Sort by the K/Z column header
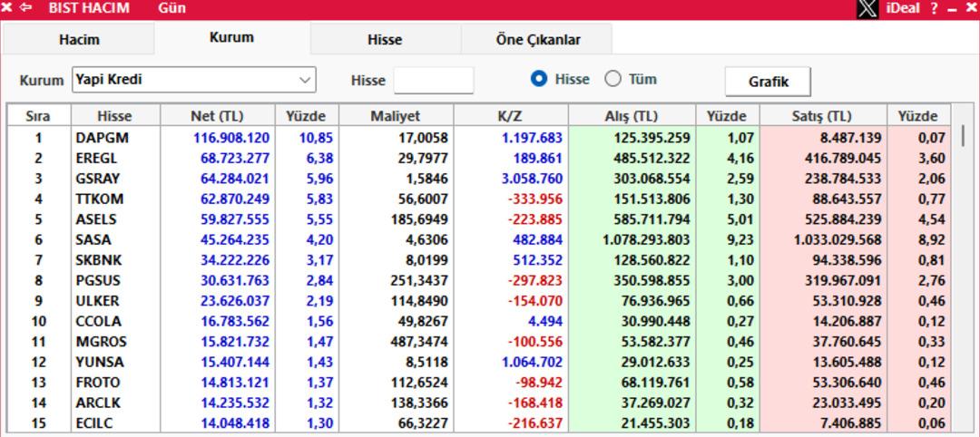Screen dimensions: 980x437 [x=511, y=116]
